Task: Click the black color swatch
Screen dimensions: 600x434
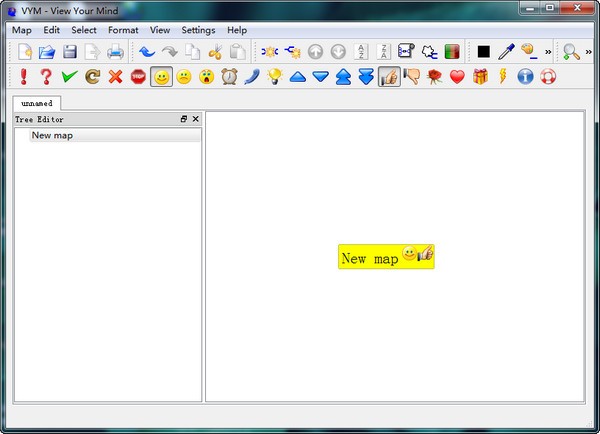Action: click(x=483, y=52)
